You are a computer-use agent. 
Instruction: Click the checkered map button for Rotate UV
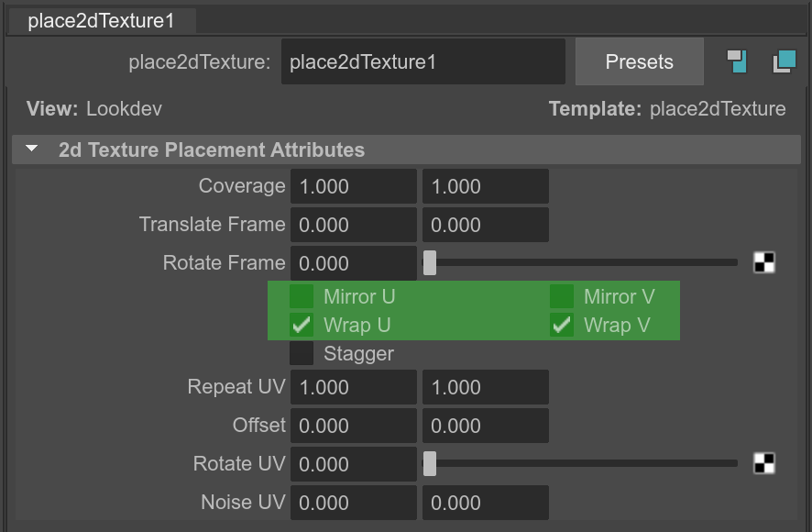pyautogui.click(x=763, y=463)
